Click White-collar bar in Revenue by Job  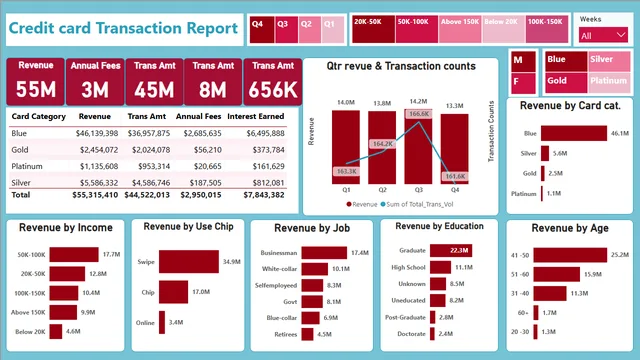click(x=315, y=269)
